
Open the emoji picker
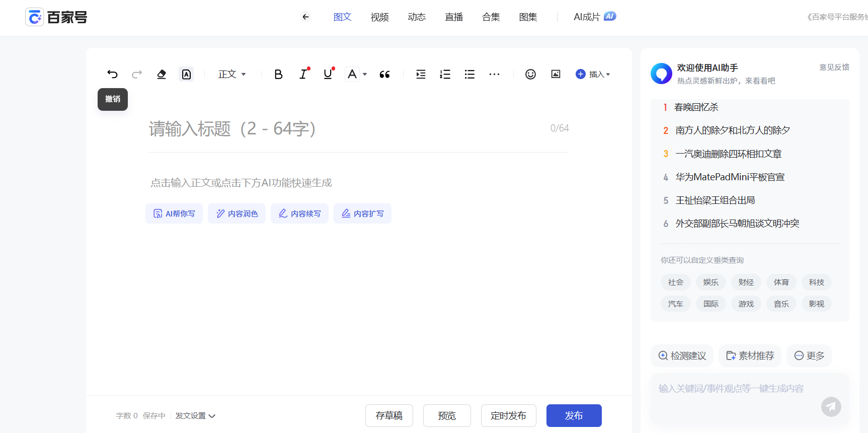coord(530,75)
